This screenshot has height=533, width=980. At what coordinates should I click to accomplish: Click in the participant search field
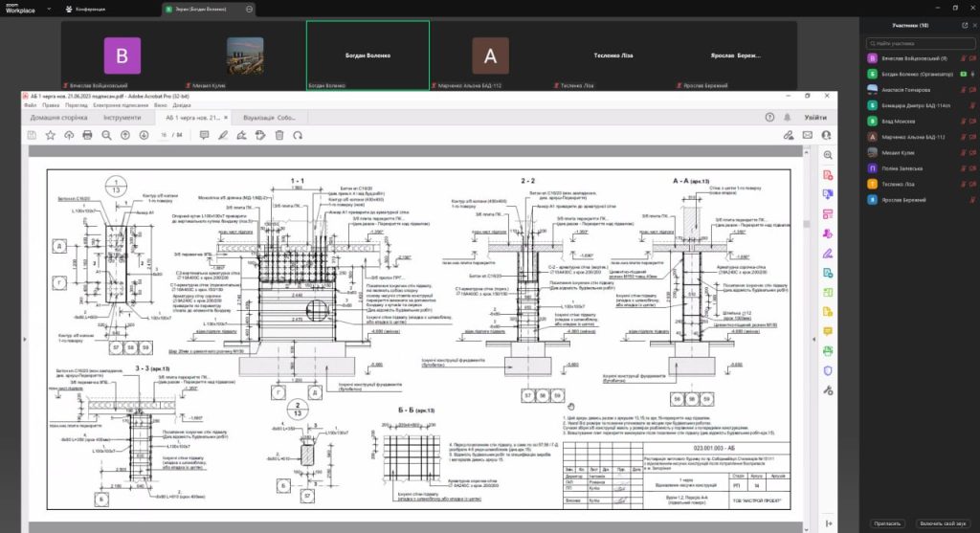click(x=919, y=44)
